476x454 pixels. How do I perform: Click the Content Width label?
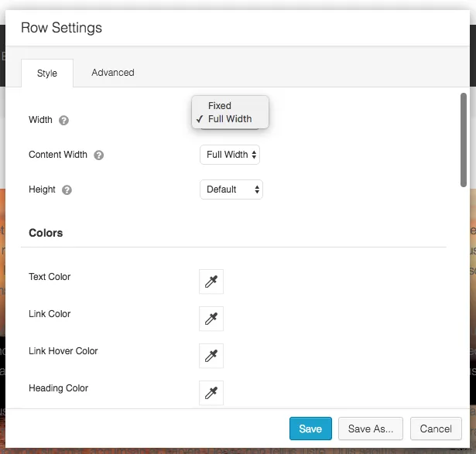[x=58, y=155]
